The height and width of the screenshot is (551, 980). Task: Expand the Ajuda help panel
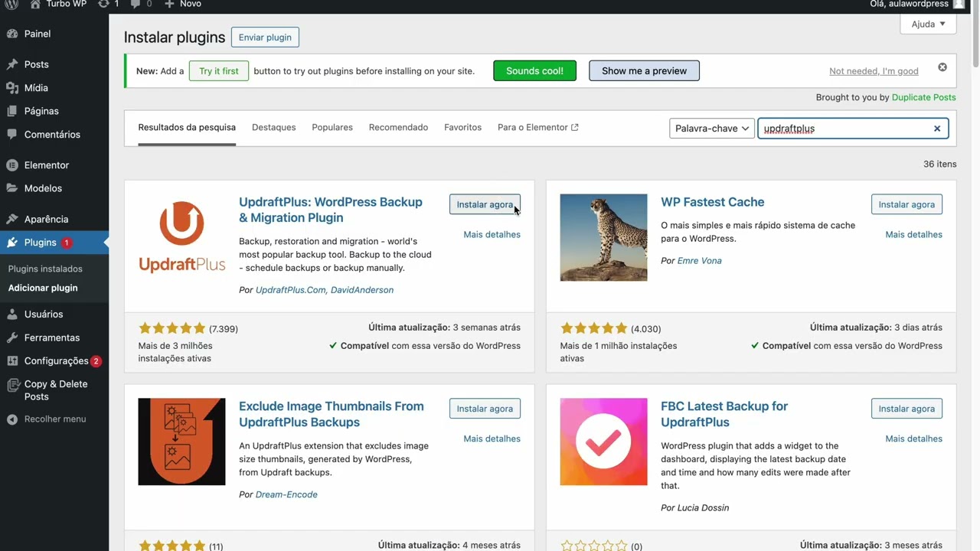pyautogui.click(x=928, y=24)
